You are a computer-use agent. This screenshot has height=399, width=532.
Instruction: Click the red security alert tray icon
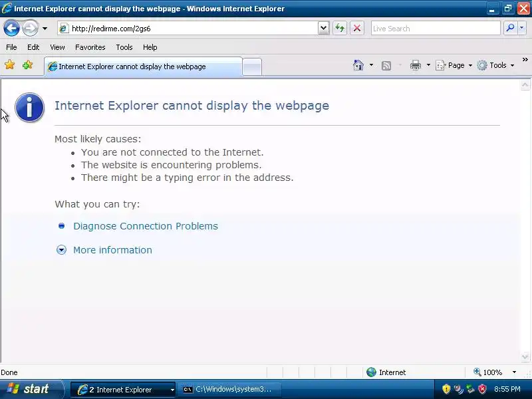click(x=482, y=389)
